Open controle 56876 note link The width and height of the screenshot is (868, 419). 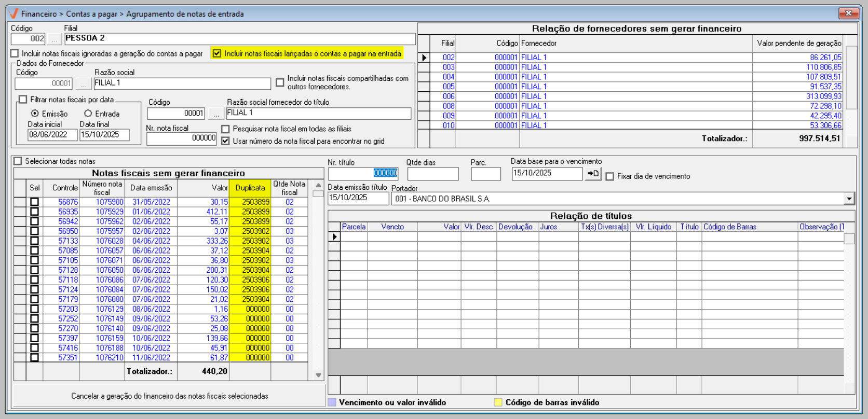point(68,202)
